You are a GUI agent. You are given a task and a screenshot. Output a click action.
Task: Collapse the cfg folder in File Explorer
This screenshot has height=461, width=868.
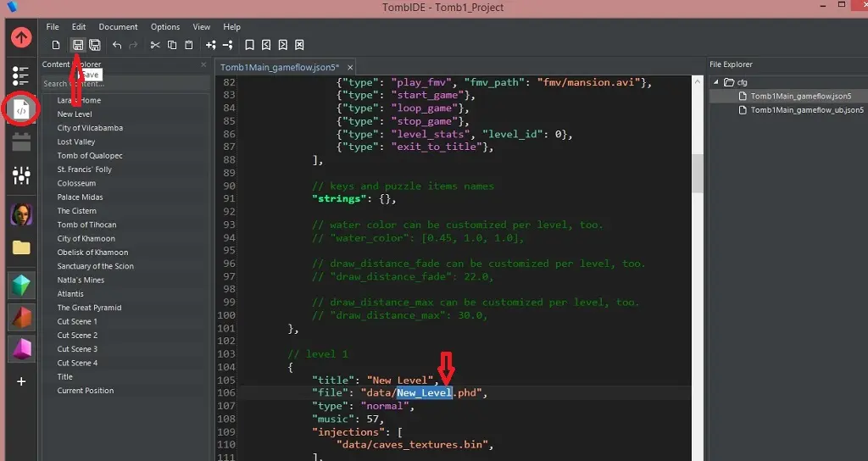coord(716,82)
